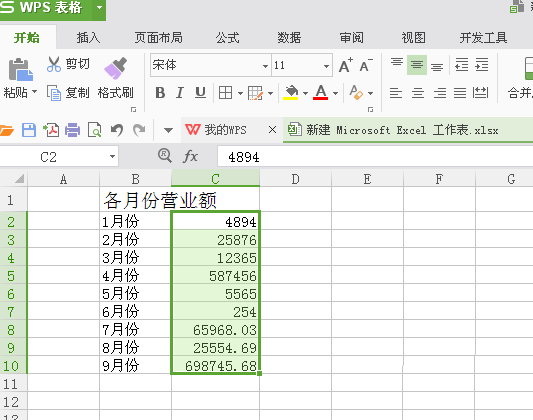Click the scissors Cut icon
Viewport: 533px width, 420px height.
[54, 64]
